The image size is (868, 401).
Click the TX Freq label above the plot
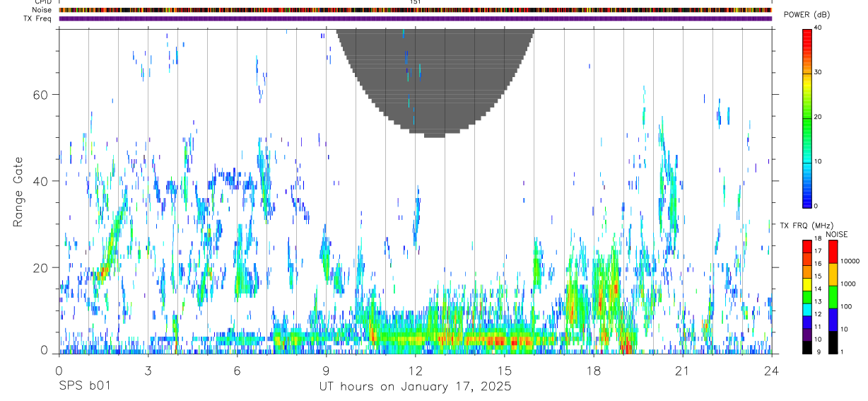pos(38,18)
